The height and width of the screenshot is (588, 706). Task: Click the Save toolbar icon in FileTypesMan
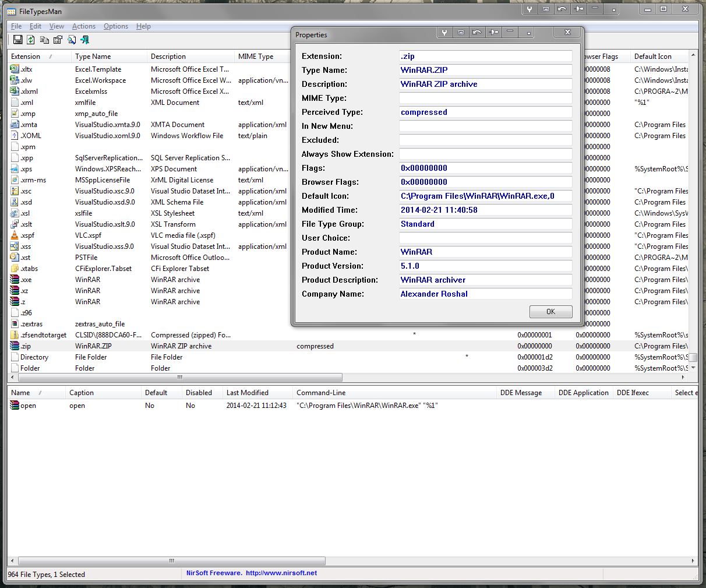tap(17, 40)
